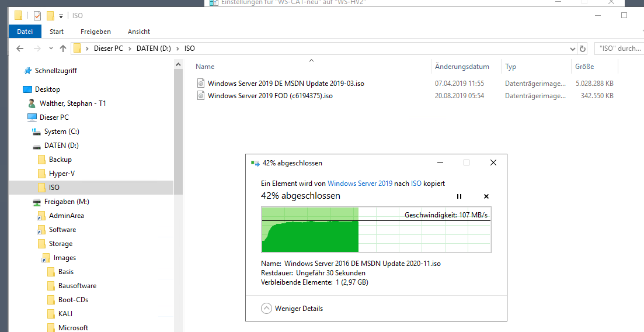Sort files by Typ column
This screenshot has width=644, height=332.
(x=510, y=67)
